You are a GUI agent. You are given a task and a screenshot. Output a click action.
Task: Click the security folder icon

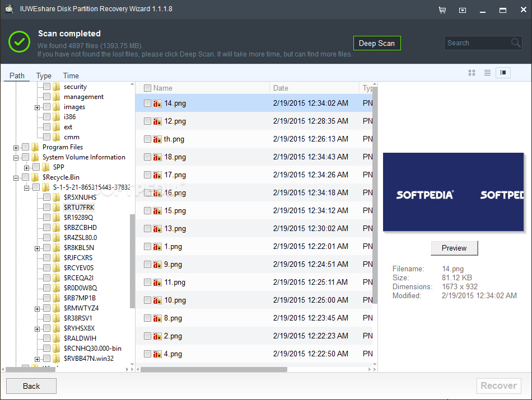(x=57, y=87)
